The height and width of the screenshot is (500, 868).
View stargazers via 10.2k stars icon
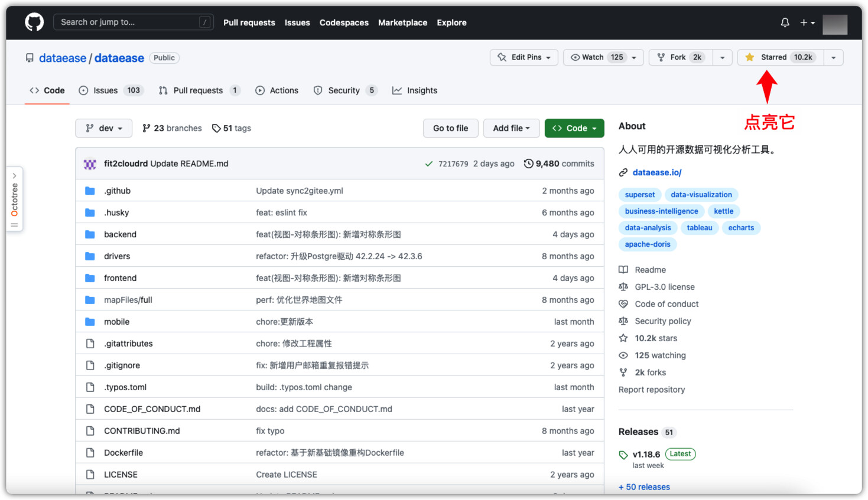click(x=623, y=338)
